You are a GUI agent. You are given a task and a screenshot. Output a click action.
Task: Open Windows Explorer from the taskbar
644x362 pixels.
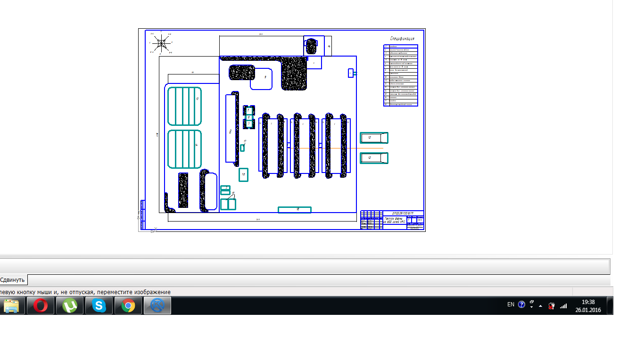pyautogui.click(x=12, y=305)
